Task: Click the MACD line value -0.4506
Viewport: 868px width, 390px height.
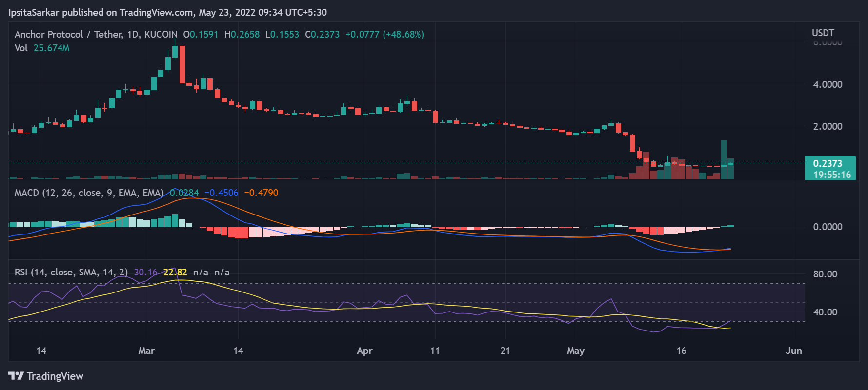Action: [222, 193]
